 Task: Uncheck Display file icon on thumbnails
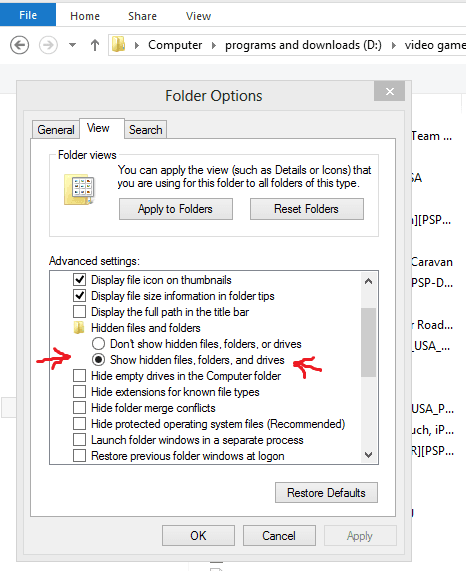pyautogui.click(x=79, y=280)
